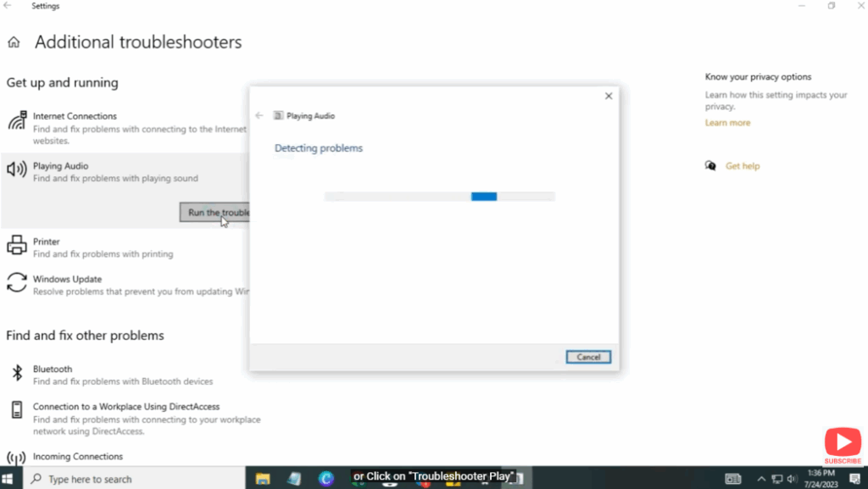Open File Explorer from the taskbar
This screenshot has height=489, width=868.
(263, 479)
